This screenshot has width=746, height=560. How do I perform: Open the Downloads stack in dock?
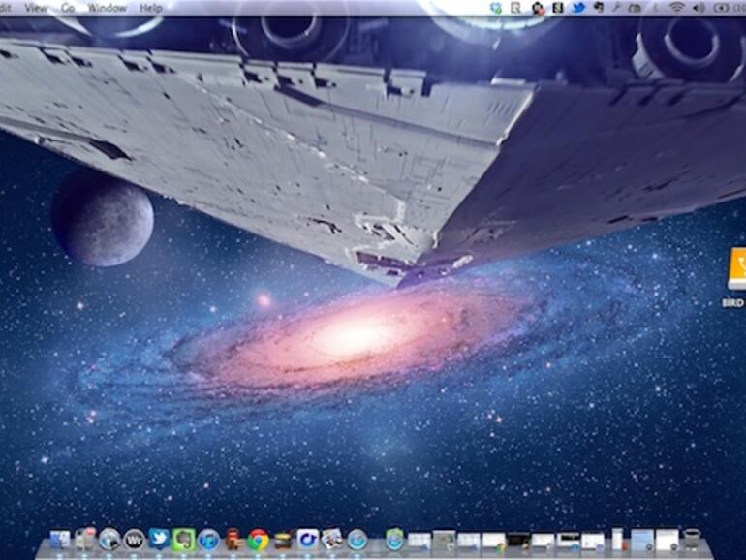[394, 540]
